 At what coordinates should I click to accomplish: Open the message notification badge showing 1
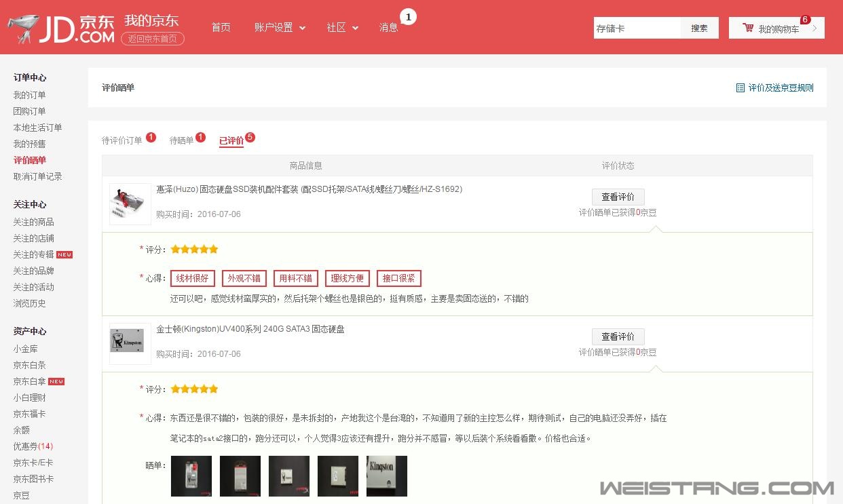[x=408, y=16]
